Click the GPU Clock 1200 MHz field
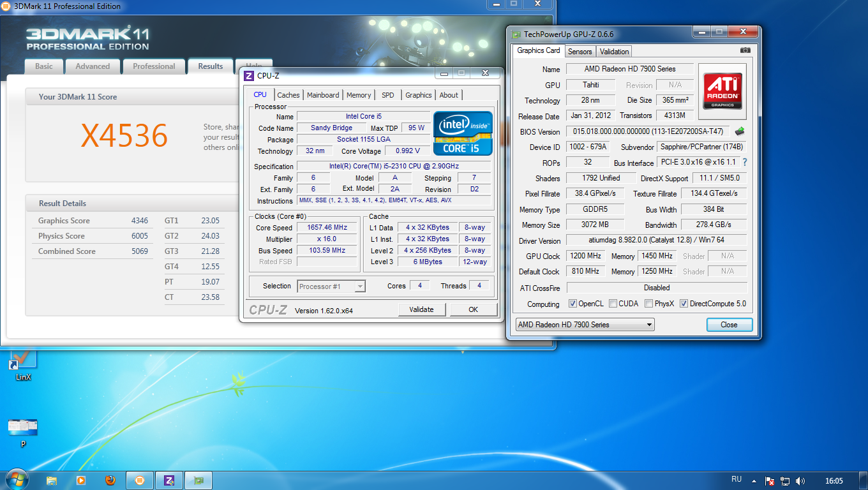Screen dimensions: 868x490 [x=585, y=256]
